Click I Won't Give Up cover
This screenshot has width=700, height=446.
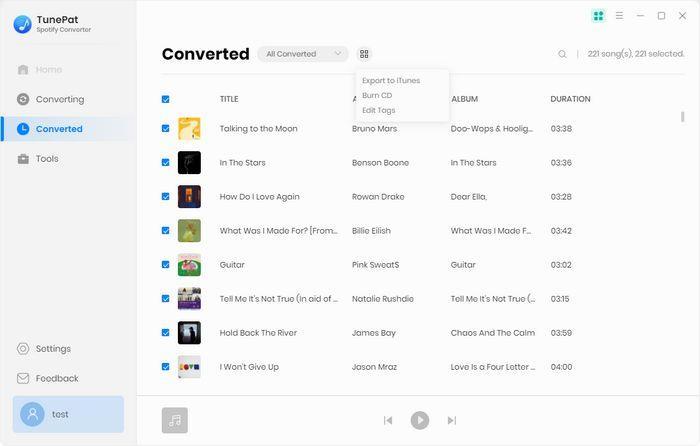pos(189,367)
